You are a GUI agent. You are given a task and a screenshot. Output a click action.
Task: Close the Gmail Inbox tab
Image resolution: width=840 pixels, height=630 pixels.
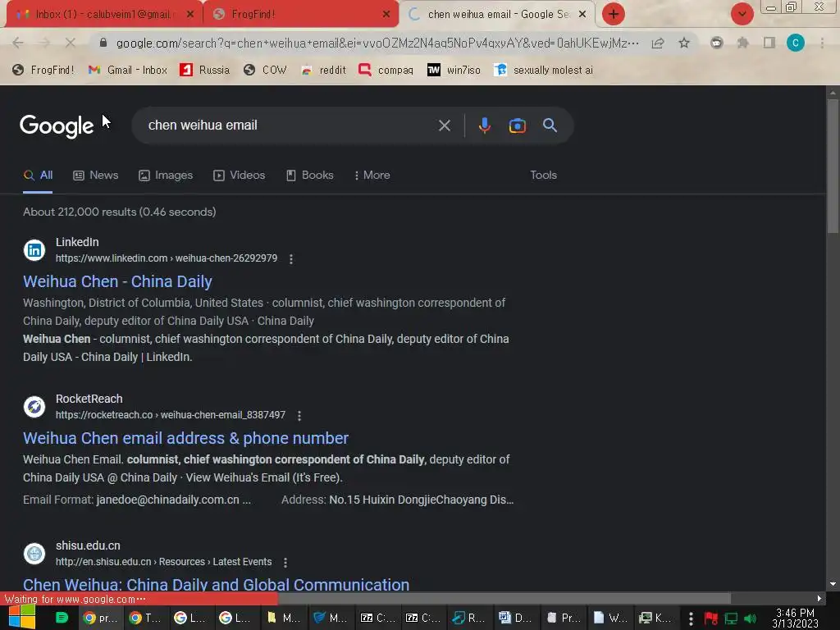coord(190,15)
